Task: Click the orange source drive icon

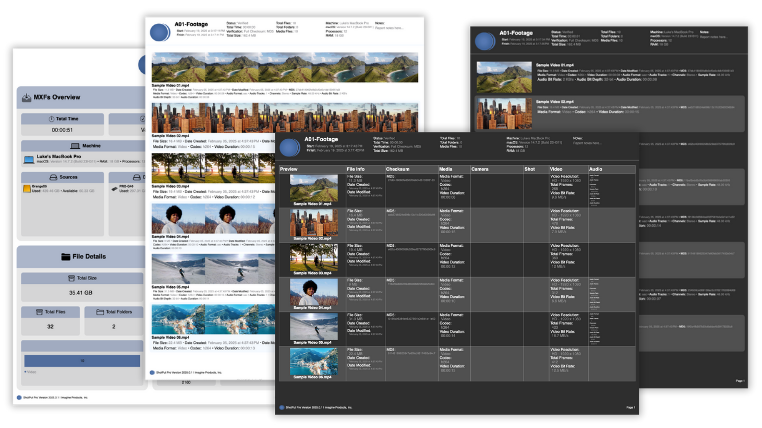Action: pos(28,188)
